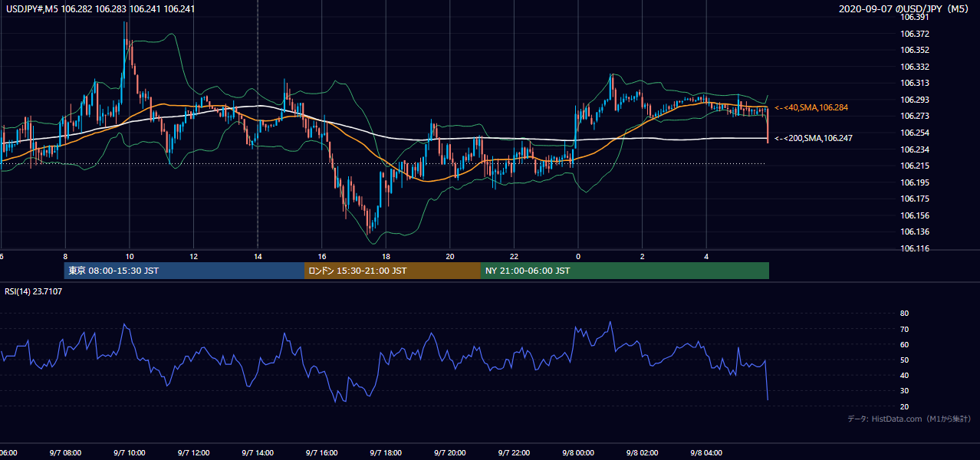This screenshot has width=980, height=460.
Task: Click RSI axis level 70
Action: pos(904,329)
